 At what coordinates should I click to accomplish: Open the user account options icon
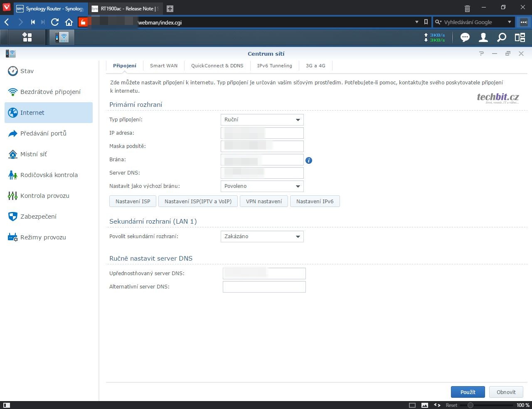(x=483, y=37)
